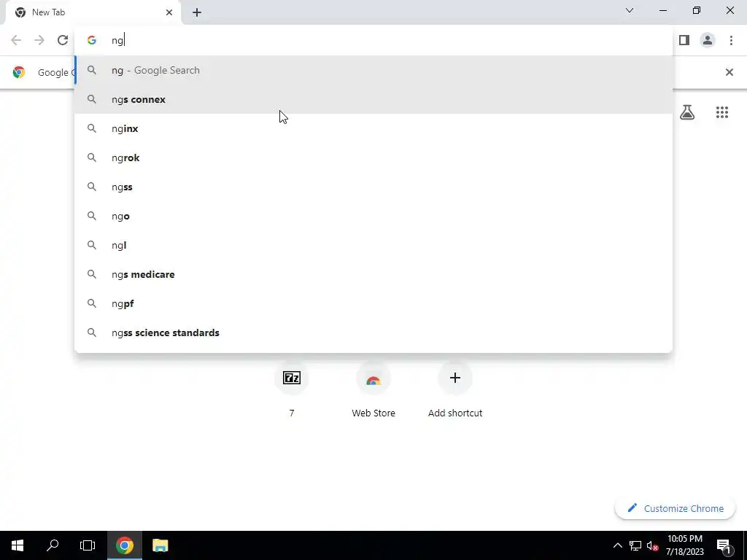Pick the 'ngrok' suggestion
The width and height of the screenshot is (747, 560).
click(x=373, y=157)
